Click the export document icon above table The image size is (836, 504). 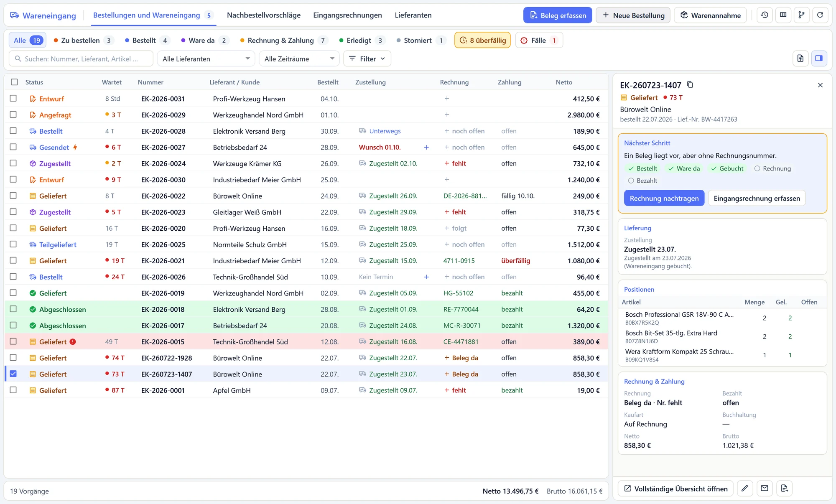[800, 59]
